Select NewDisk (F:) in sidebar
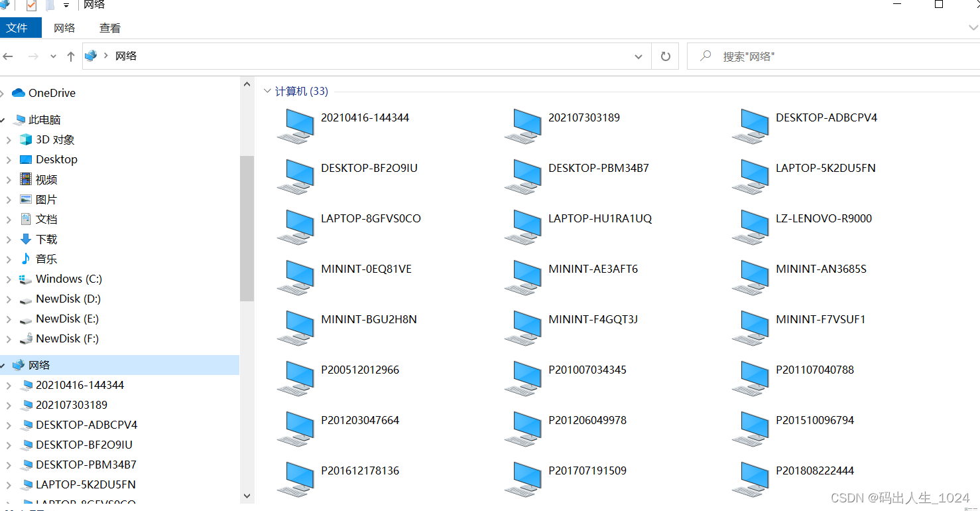The height and width of the screenshot is (511, 980). (59, 339)
